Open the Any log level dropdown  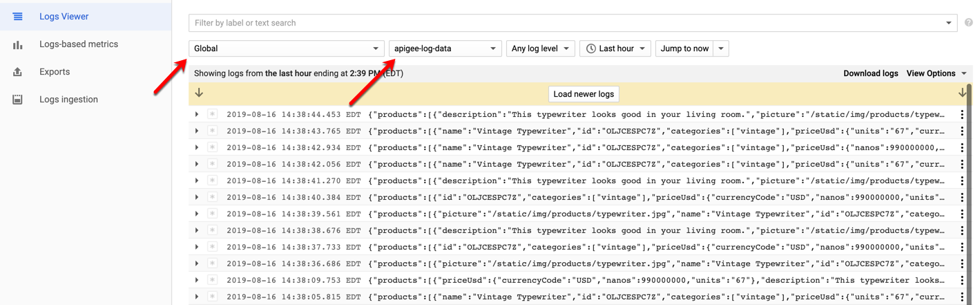540,48
